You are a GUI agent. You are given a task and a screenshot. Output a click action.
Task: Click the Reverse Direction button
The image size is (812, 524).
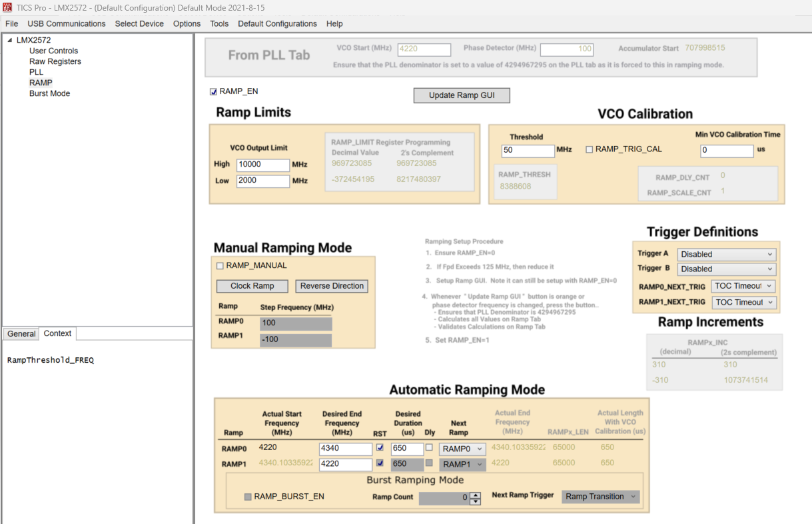(332, 286)
